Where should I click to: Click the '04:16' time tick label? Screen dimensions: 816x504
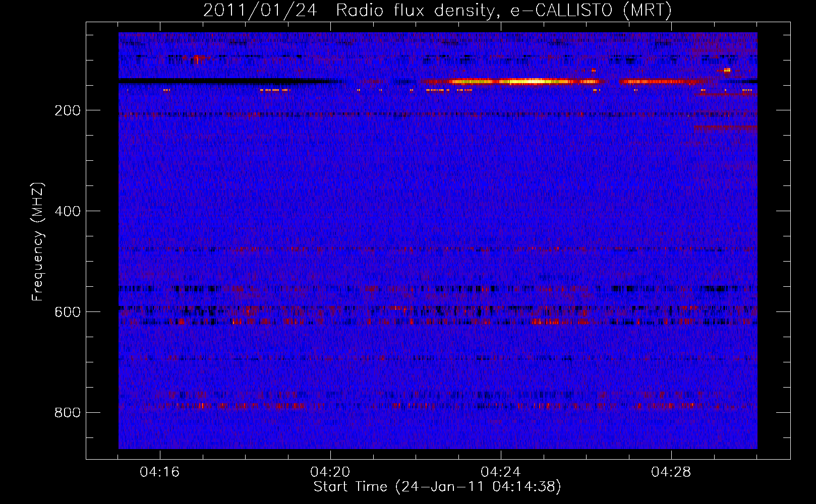pos(160,472)
